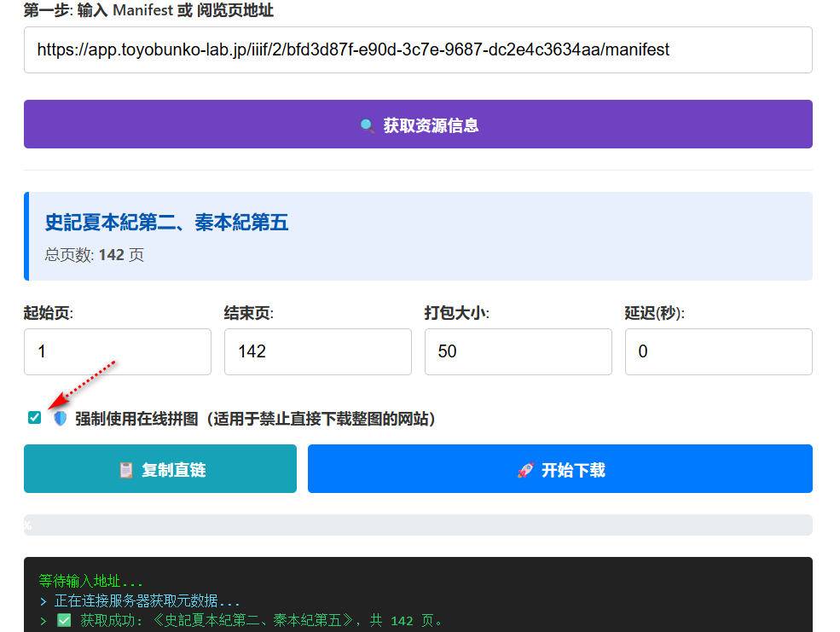Click the 打包大小 label
This screenshot has height=632, width=840.
pyautogui.click(x=457, y=313)
